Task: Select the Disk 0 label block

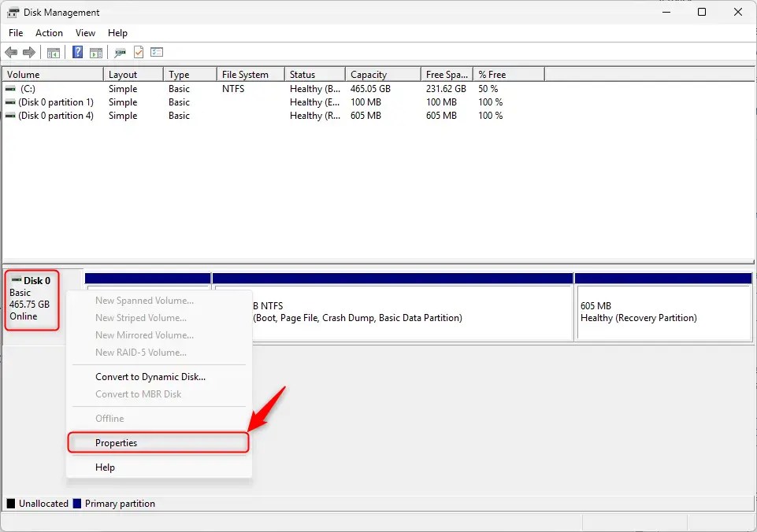Action: pyautogui.click(x=32, y=300)
